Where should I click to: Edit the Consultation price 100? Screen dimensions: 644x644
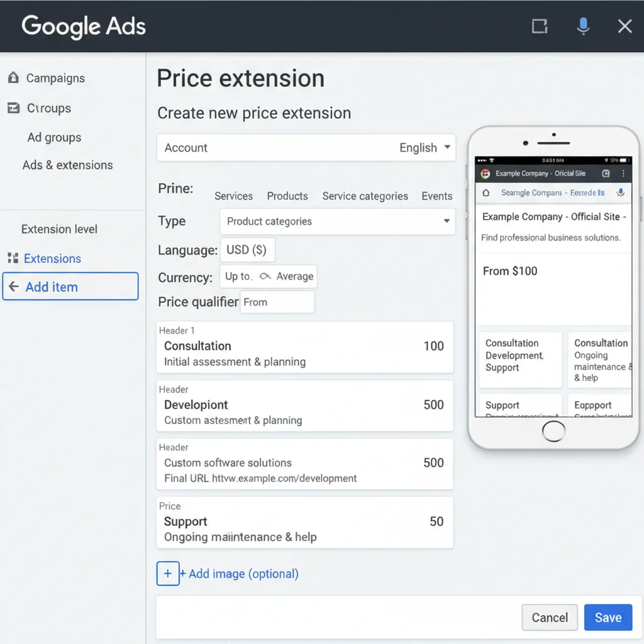pyautogui.click(x=433, y=346)
